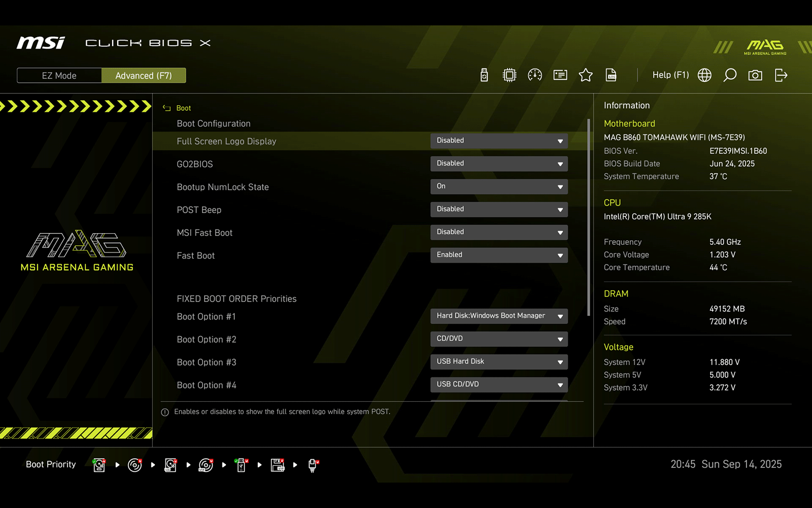Image resolution: width=812 pixels, height=508 pixels.
Task: Click the back arrow beside Boot
Action: click(x=166, y=108)
